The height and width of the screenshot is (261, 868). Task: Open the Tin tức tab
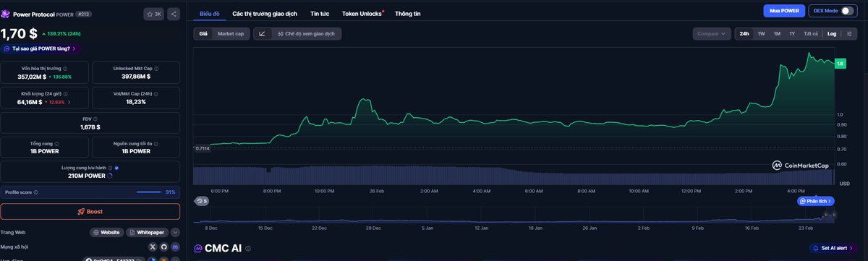[x=319, y=14]
